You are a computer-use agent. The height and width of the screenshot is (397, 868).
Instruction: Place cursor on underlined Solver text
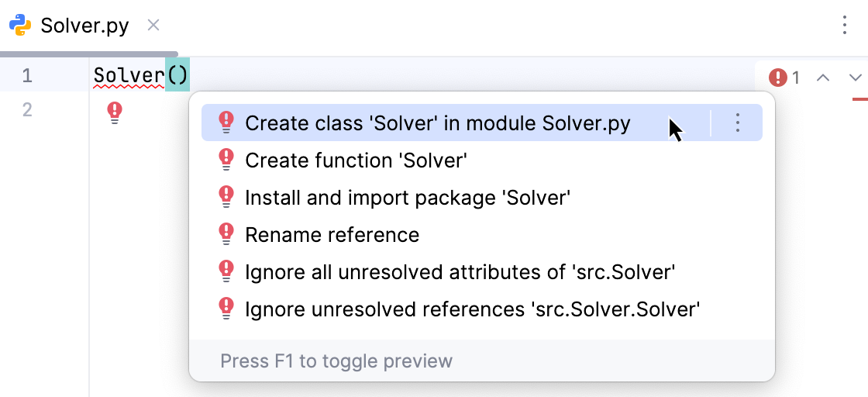[129, 76]
